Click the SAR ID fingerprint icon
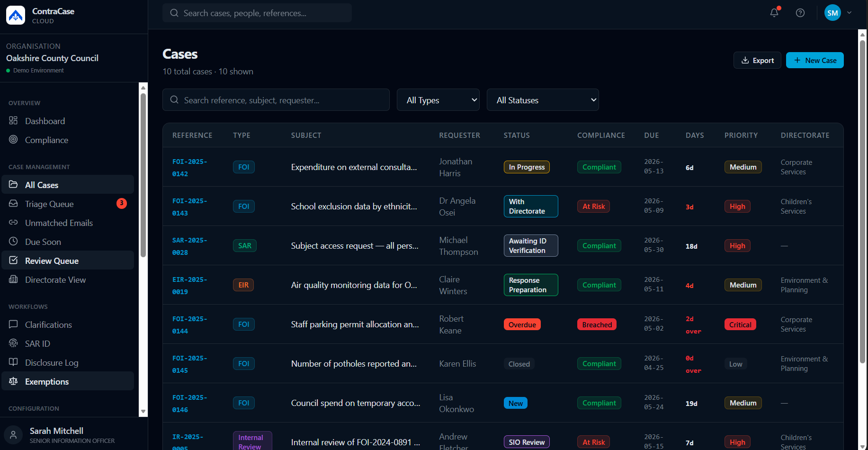 (13, 343)
